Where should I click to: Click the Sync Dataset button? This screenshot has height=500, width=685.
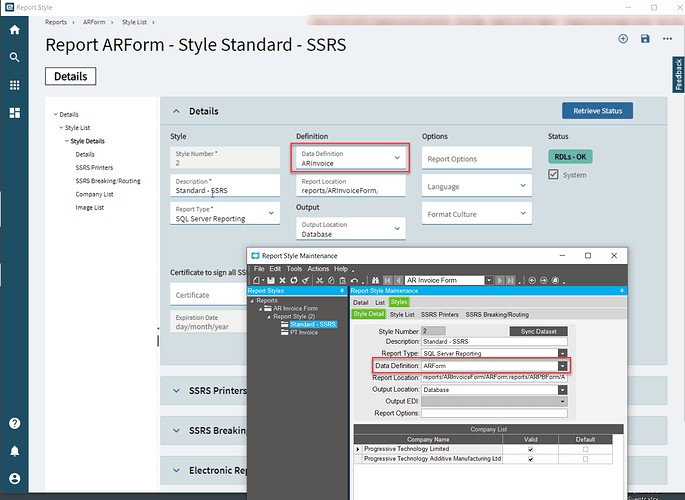539,331
